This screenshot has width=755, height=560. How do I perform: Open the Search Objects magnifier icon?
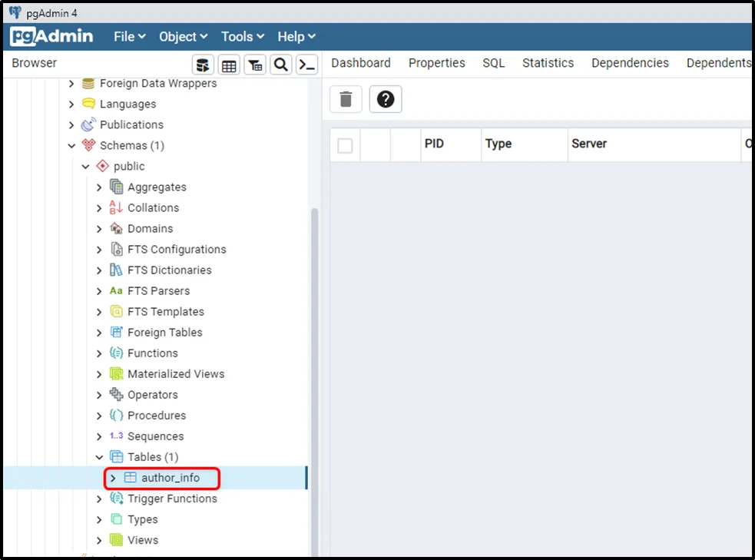tap(281, 65)
